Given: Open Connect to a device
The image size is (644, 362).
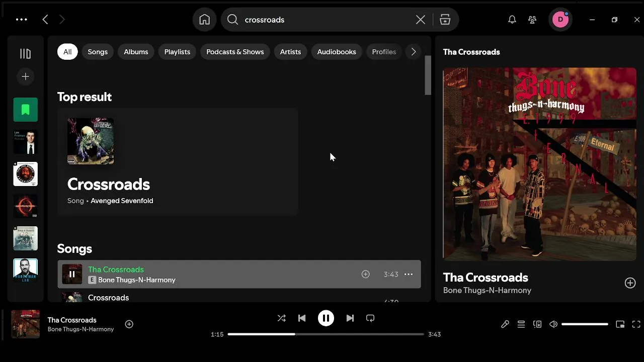Looking at the screenshot, I should point(537,324).
